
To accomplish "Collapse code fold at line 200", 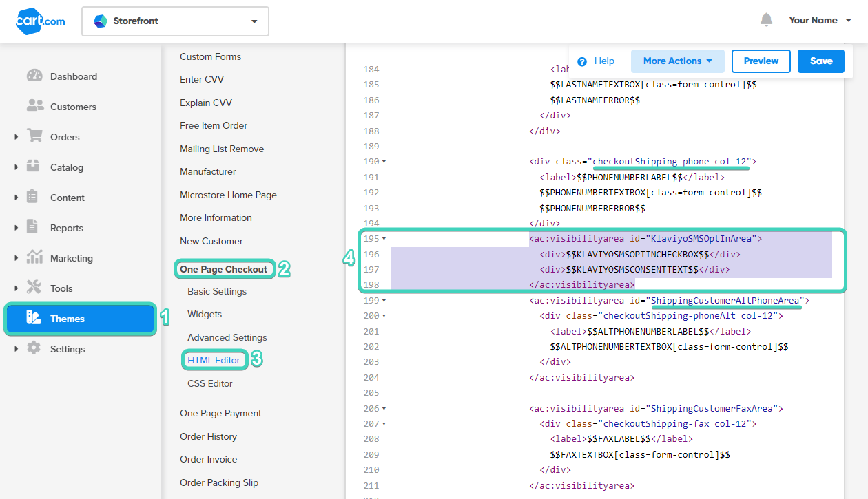I will click(384, 316).
